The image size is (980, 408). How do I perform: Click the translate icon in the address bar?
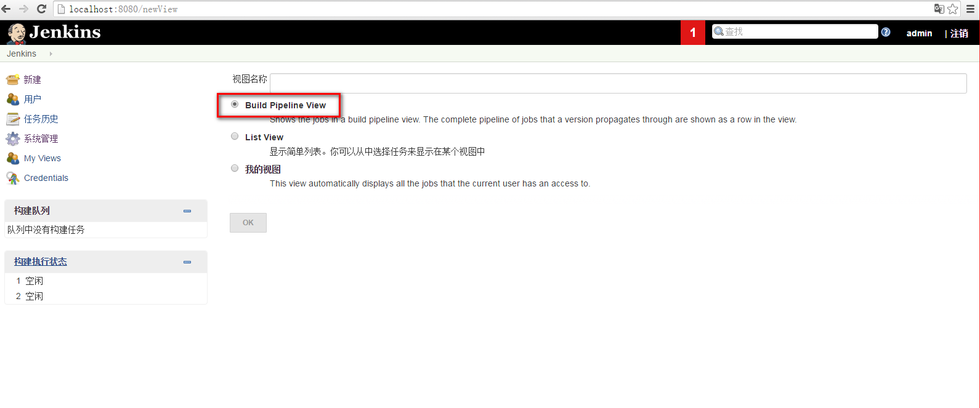tap(939, 9)
